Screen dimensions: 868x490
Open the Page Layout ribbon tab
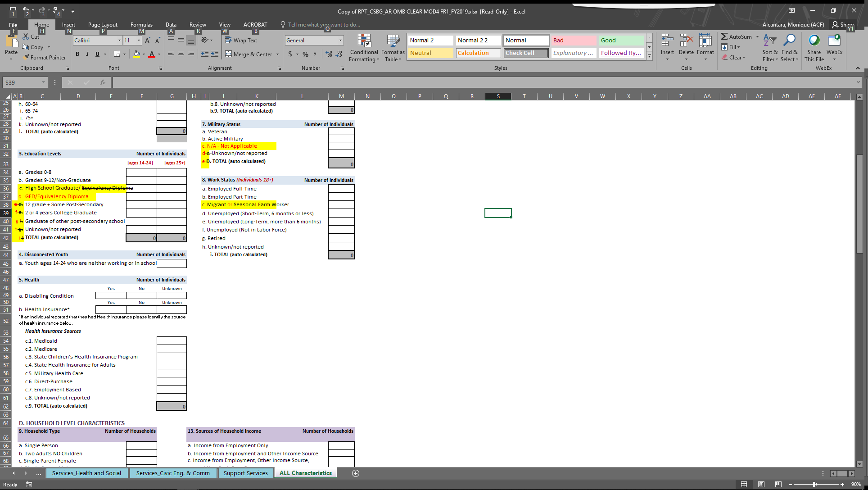click(x=103, y=25)
